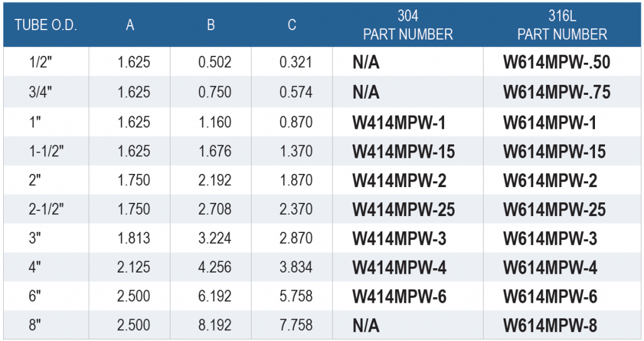Select part number W614MPW-.50
This screenshot has height=341, width=644.
[557, 63]
